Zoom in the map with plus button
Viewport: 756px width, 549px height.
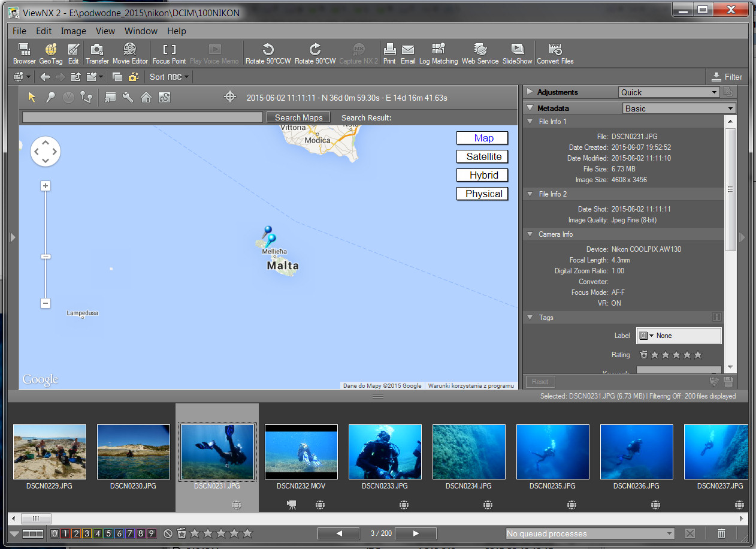point(45,186)
